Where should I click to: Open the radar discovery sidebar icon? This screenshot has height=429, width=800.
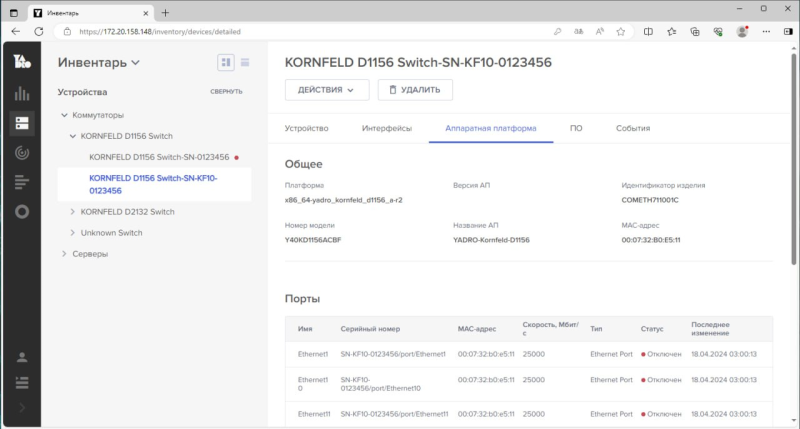point(22,153)
